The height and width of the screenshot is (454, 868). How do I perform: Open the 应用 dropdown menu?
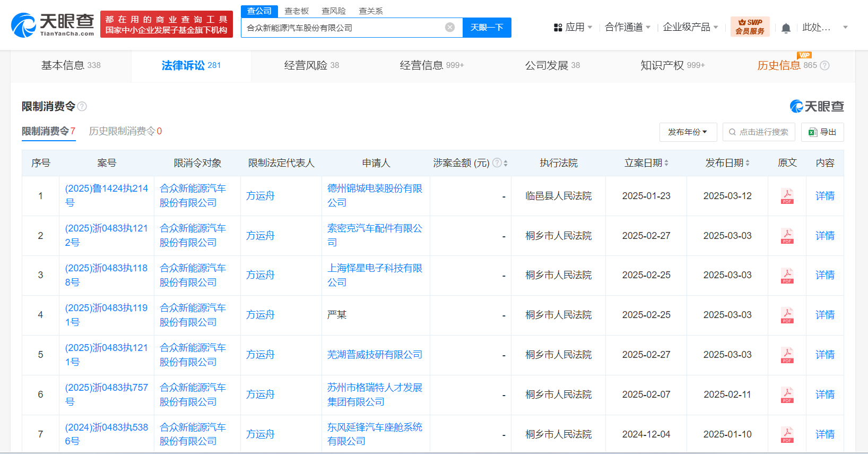(573, 27)
